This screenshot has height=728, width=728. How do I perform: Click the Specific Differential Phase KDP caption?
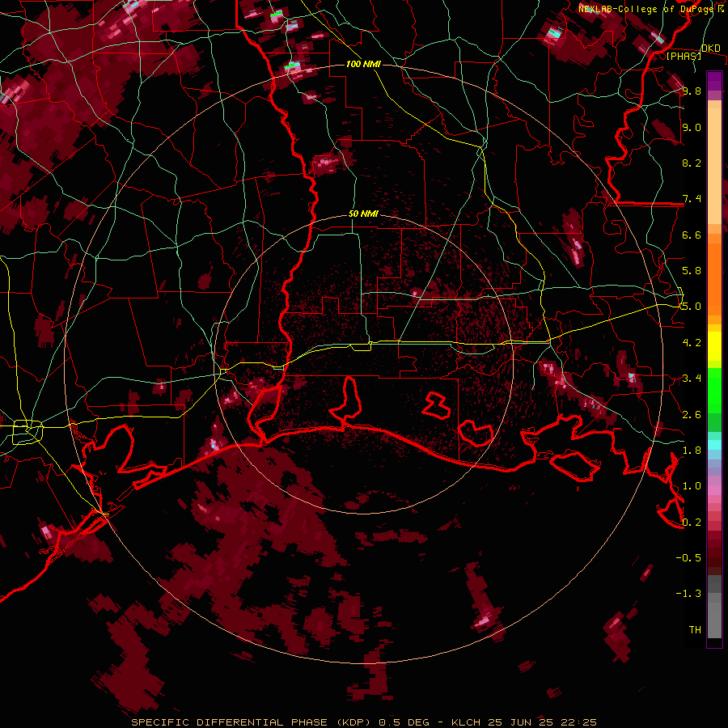tap(364, 722)
